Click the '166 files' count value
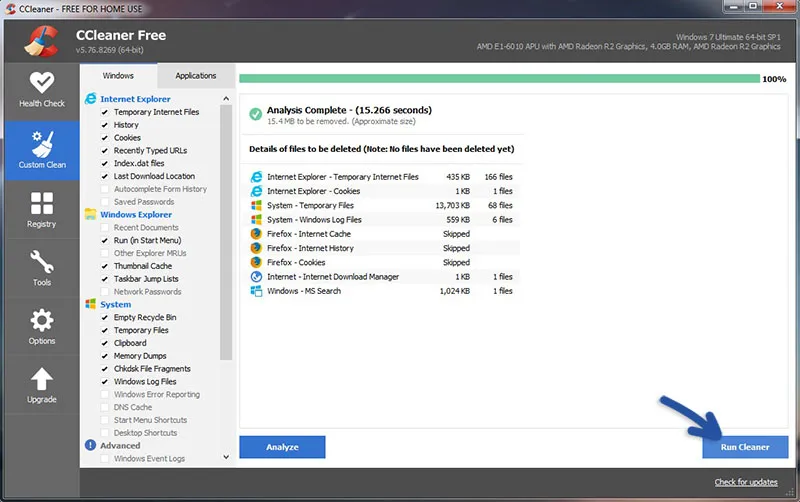The width and height of the screenshot is (800, 502). click(498, 177)
